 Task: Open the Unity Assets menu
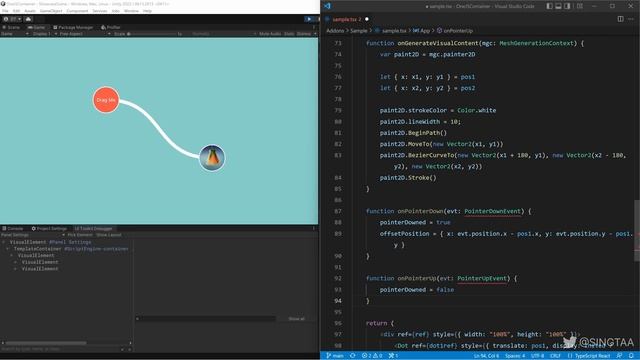30,11
